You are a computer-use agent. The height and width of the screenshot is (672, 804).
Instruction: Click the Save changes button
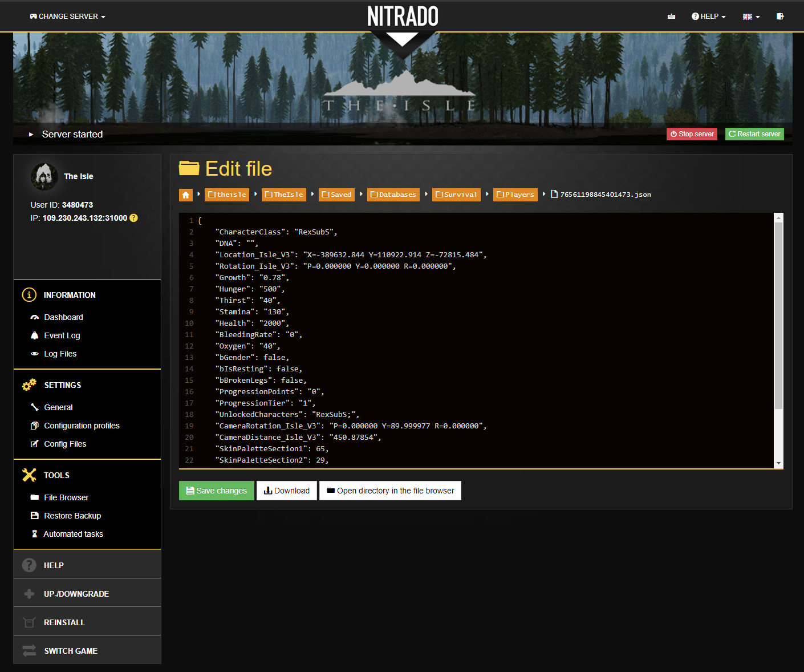[x=217, y=491]
